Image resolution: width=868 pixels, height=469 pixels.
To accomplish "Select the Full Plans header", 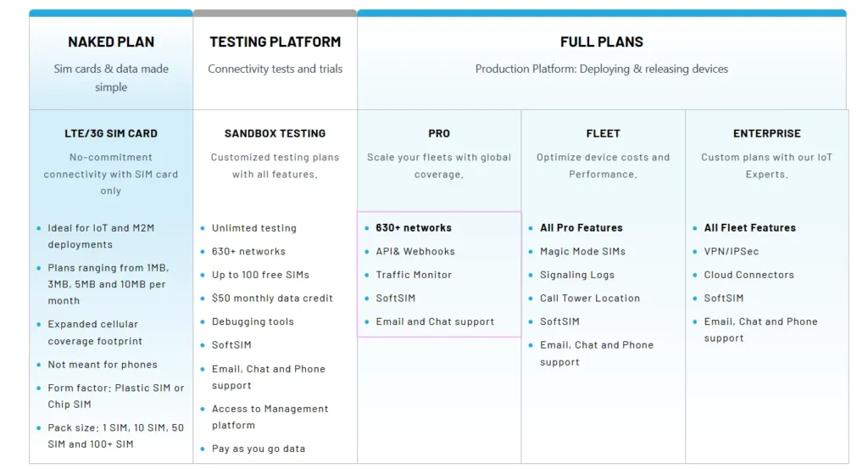I will click(601, 42).
